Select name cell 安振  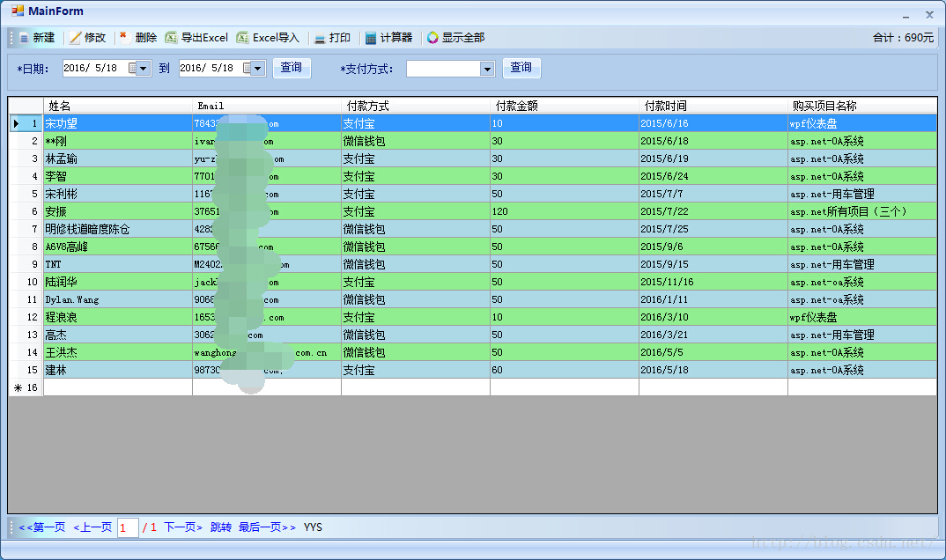(118, 211)
